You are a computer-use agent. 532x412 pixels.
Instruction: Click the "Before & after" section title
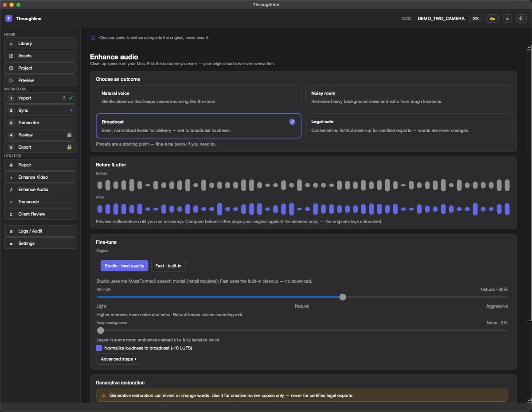point(111,165)
